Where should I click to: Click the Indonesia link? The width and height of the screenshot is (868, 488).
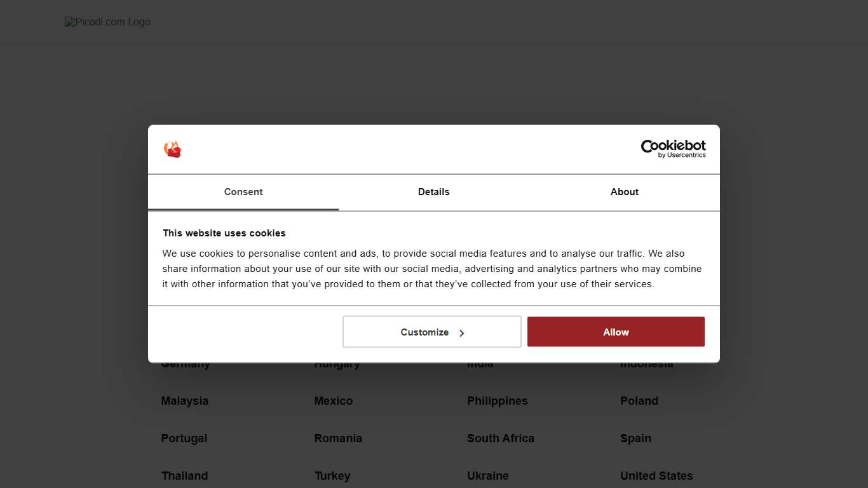coord(646,363)
